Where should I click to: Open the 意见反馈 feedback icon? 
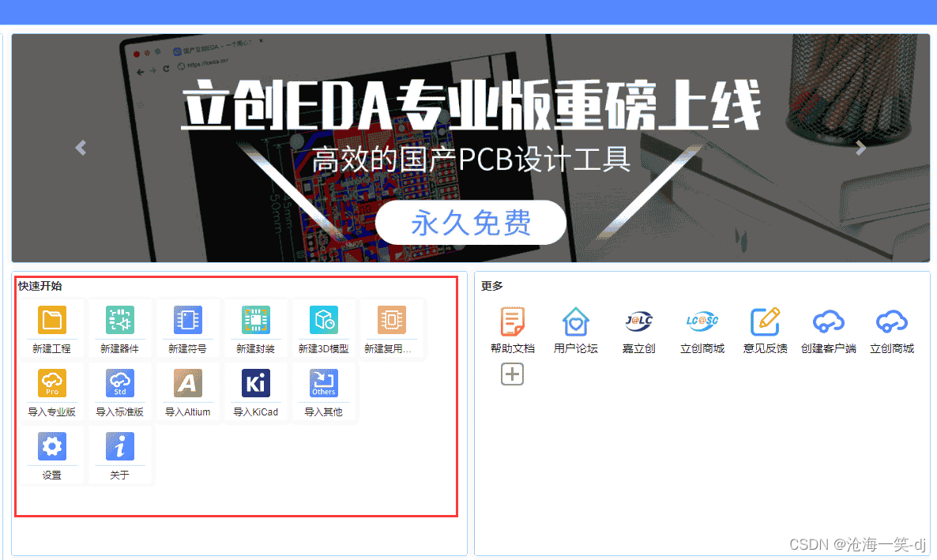[766, 321]
